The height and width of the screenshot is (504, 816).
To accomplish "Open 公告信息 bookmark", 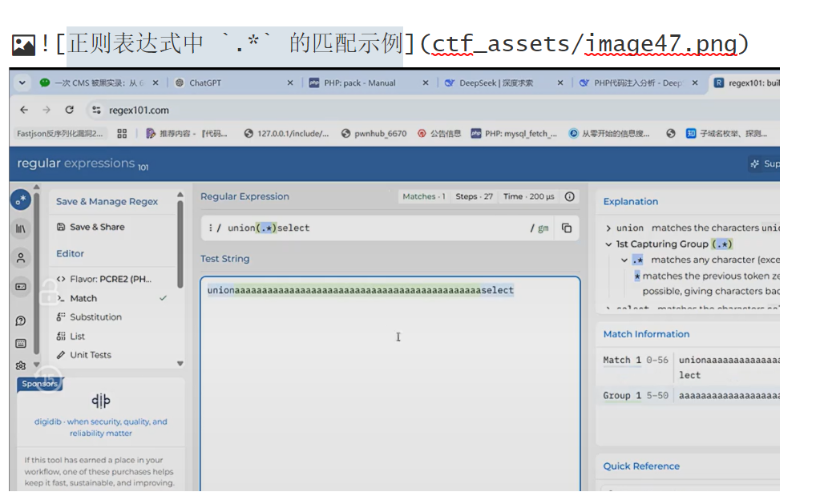I will [439, 134].
